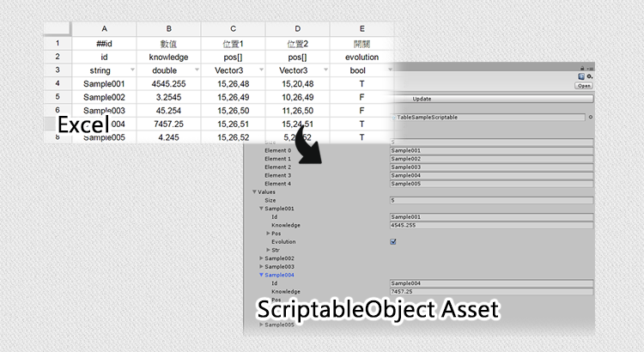
Task: Open the filter dropdown in column C Vector3 cell
Action: click(x=261, y=70)
